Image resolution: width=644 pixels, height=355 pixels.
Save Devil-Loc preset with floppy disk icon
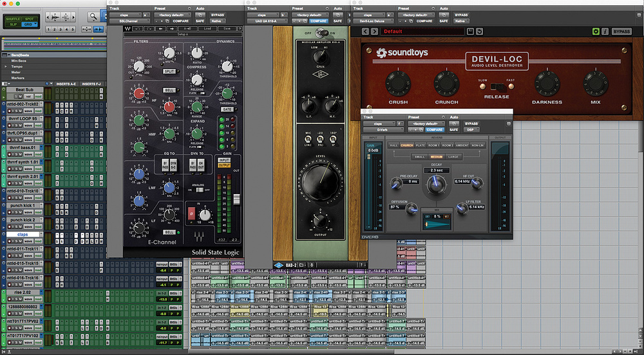[x=471, y=32]
